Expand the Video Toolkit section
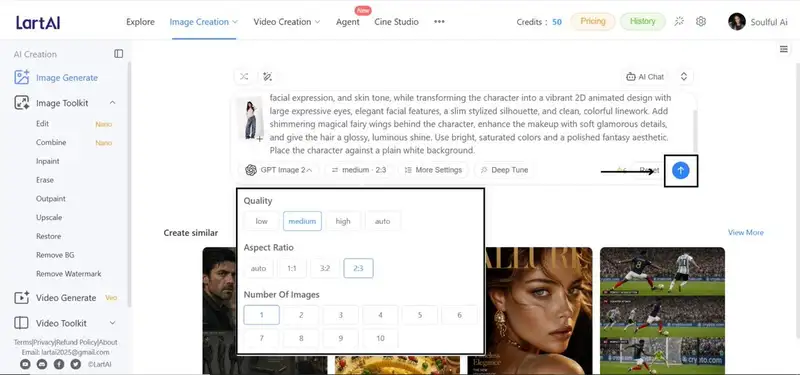The height and width of the screenshot is (375, 800). (112, 323)
